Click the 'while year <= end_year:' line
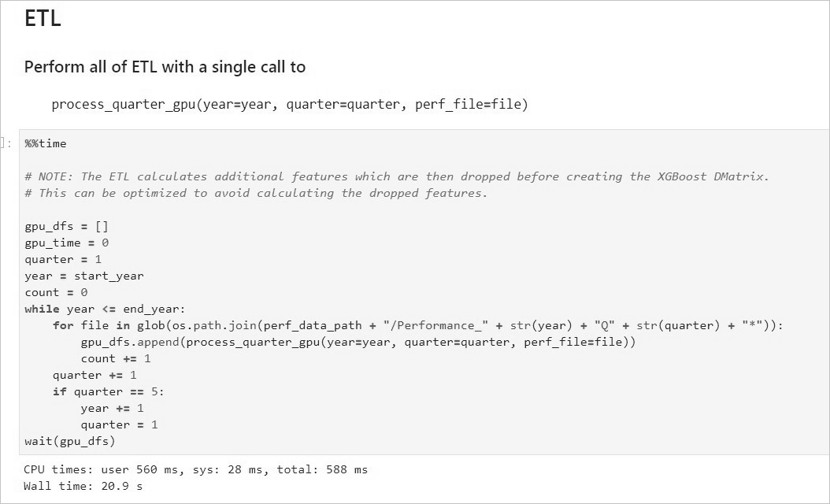 point(105,309)
